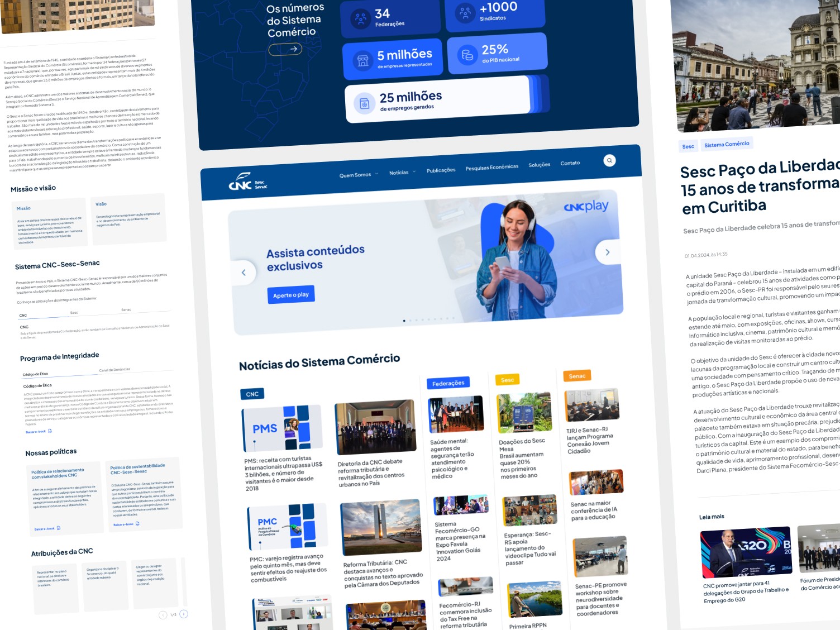840x630 pixels.
Task: Select the Código de Ética tab
Action: [x=35, y=374]
